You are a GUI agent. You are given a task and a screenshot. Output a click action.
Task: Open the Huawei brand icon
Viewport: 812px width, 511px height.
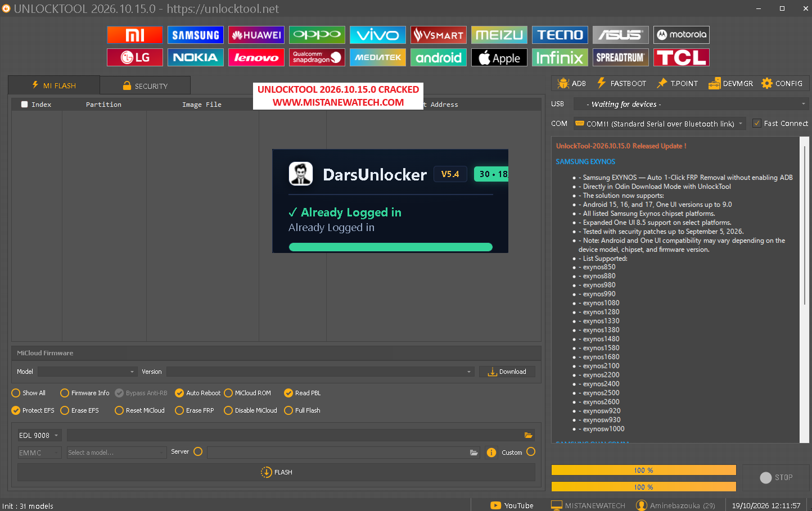(x=256, y=35)
